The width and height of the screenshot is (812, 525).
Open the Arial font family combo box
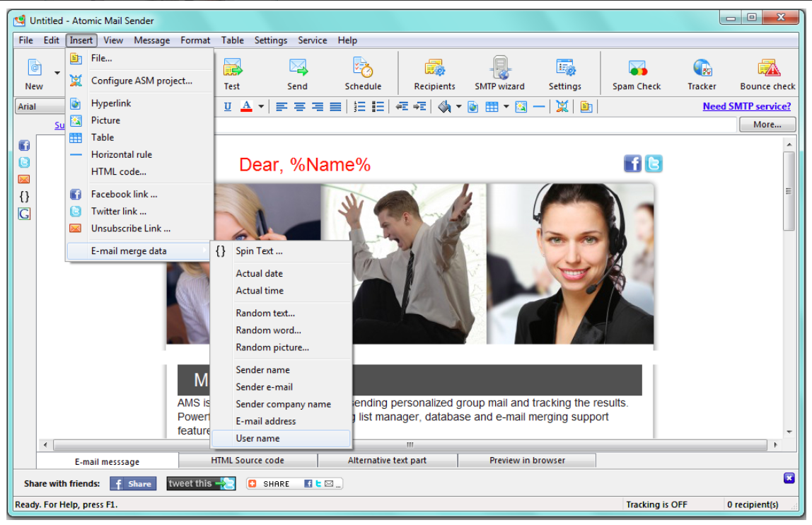pyautogui.click(x=40, y=106)
